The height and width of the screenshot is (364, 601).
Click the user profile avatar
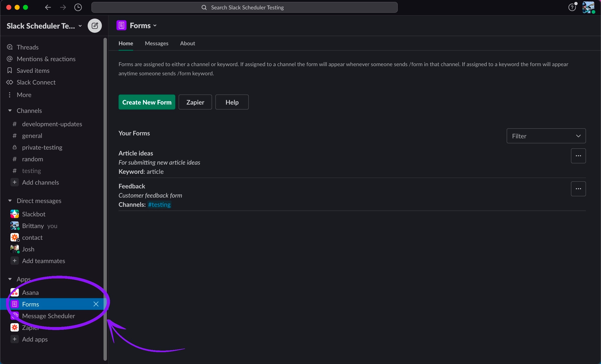click(588, 7)
